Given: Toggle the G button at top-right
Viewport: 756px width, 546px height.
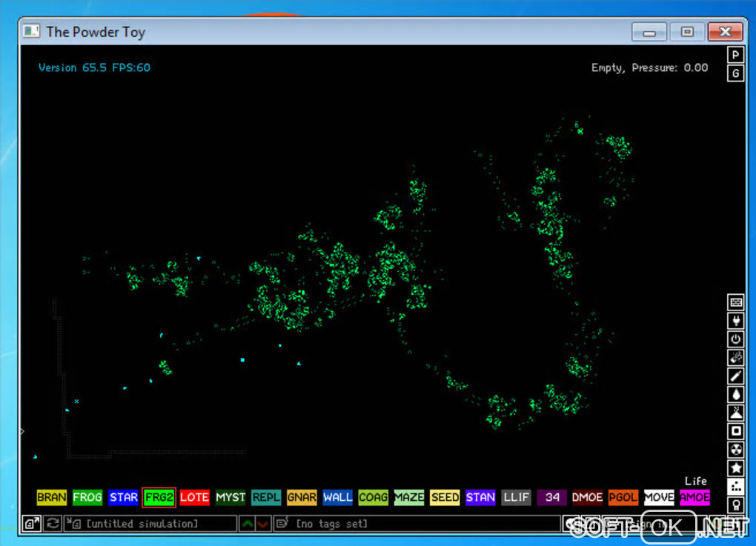Looking at the screenshot, I should click(x=735, y=73).
